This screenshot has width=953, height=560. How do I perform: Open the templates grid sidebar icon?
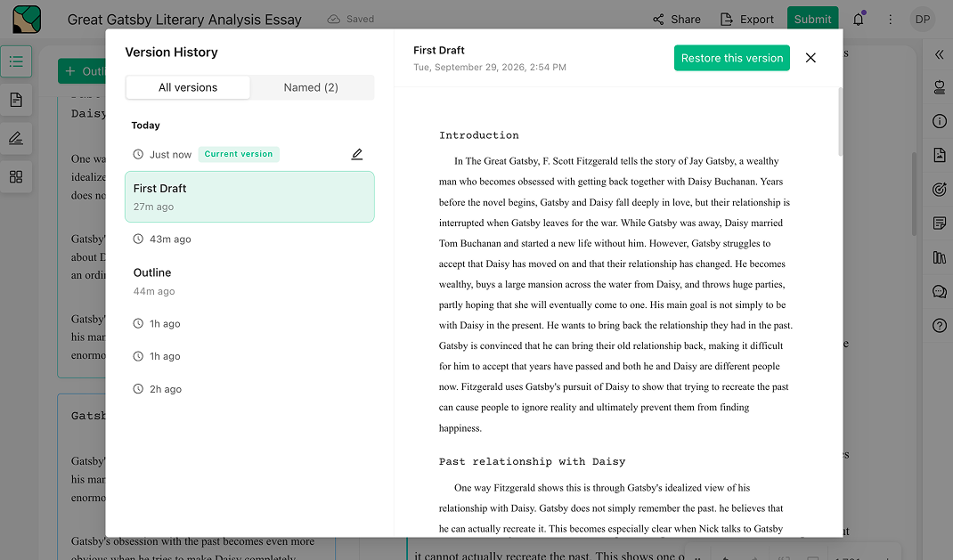pyautogui.click(x=16, y=177)
